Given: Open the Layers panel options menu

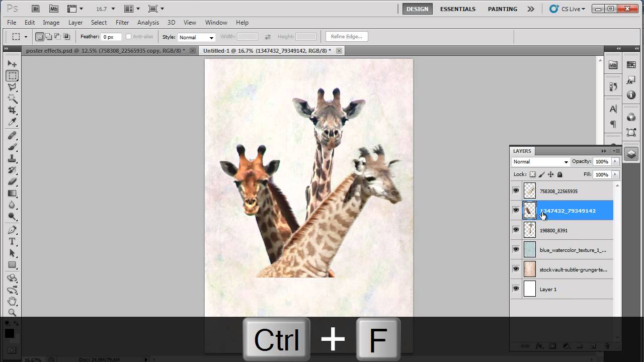Looking at the screenshot, I should (616, 151).
